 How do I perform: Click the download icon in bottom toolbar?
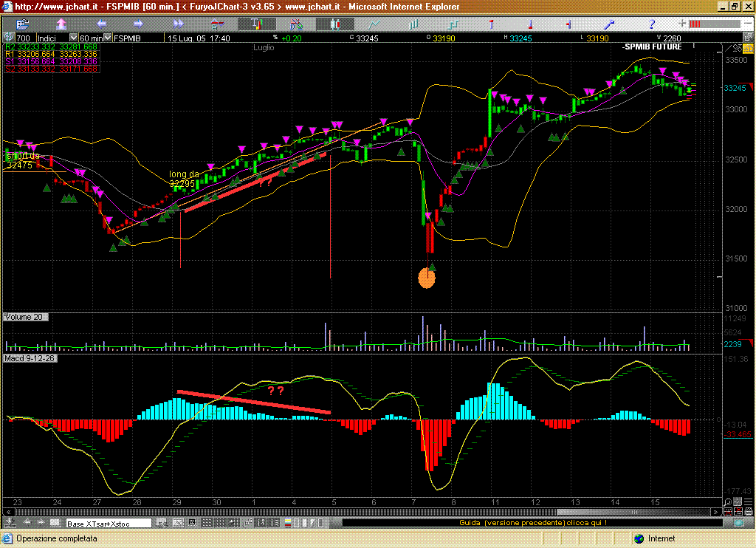[9, 523]
